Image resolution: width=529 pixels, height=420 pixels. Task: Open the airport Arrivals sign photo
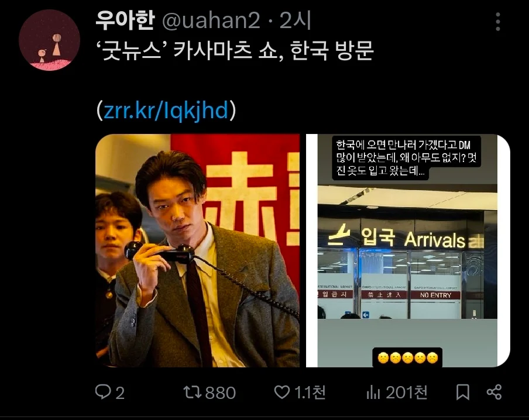pyautogui.click(x=408, y=250)
